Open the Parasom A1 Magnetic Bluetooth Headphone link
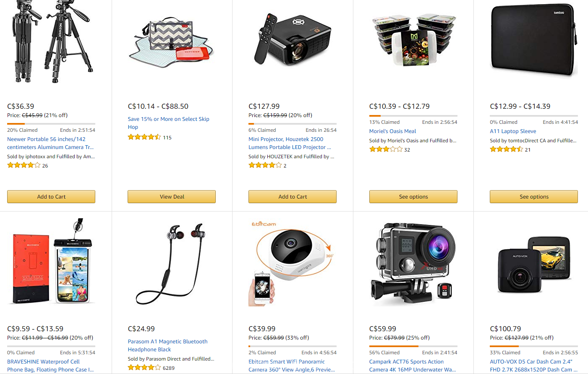This screenshot has width=588, height=374. pyautogui.click(x=167, y=345)
